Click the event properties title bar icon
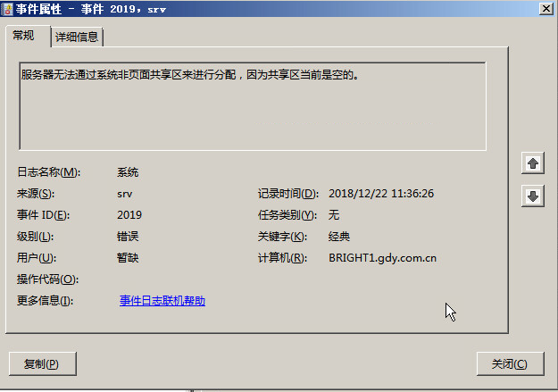 8,9
